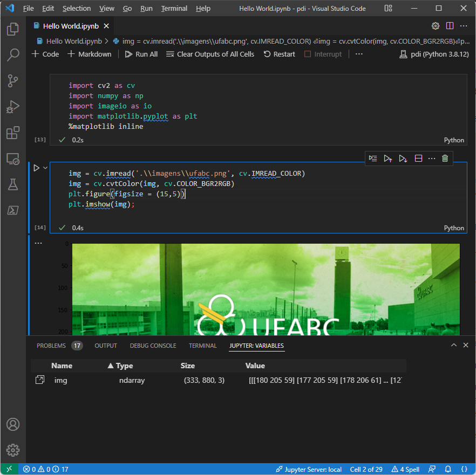Split the current cell

[418, 159]
